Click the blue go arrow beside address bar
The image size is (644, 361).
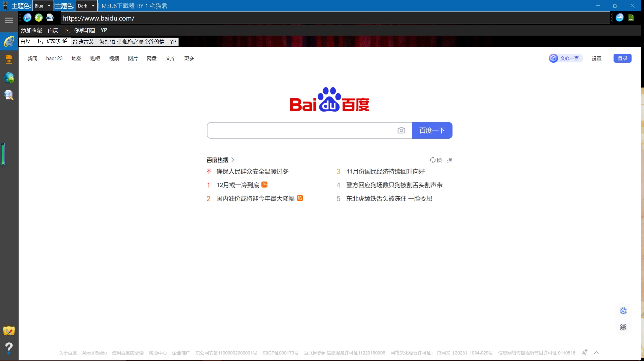pyautogui.click(x=619, y=18)
